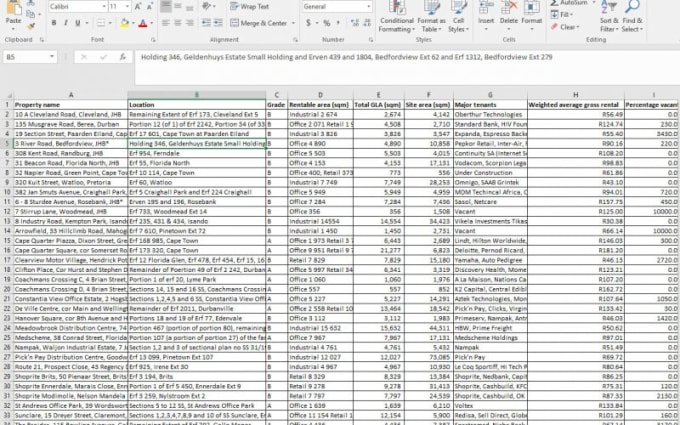The image size is (680, 425).
Task: Toggle Middle Align vertical alignment
Action: [x=178, y=7]
